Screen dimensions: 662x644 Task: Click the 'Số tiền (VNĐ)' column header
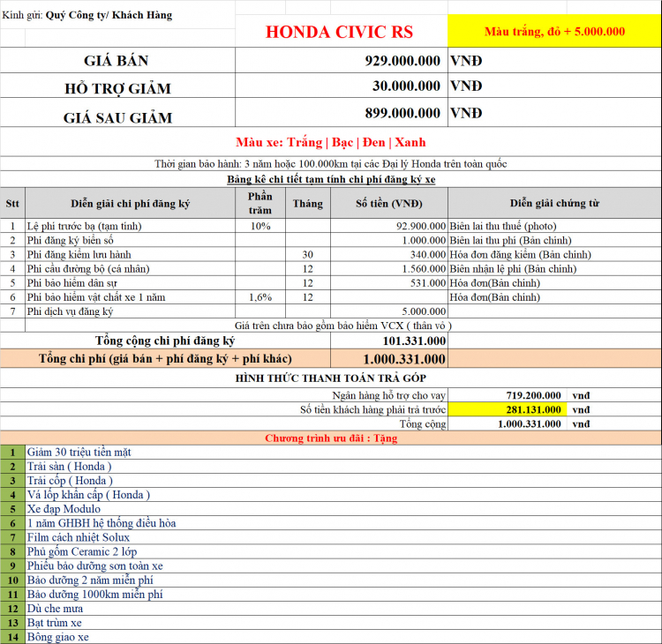coord(389,203)
